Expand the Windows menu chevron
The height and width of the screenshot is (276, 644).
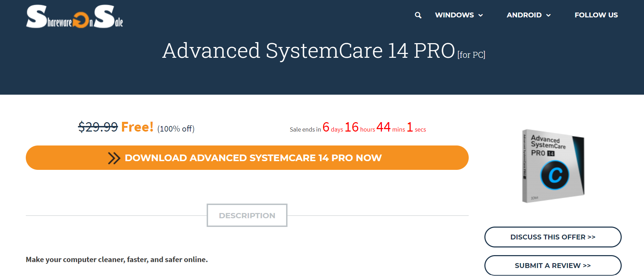tap(481, 15)
